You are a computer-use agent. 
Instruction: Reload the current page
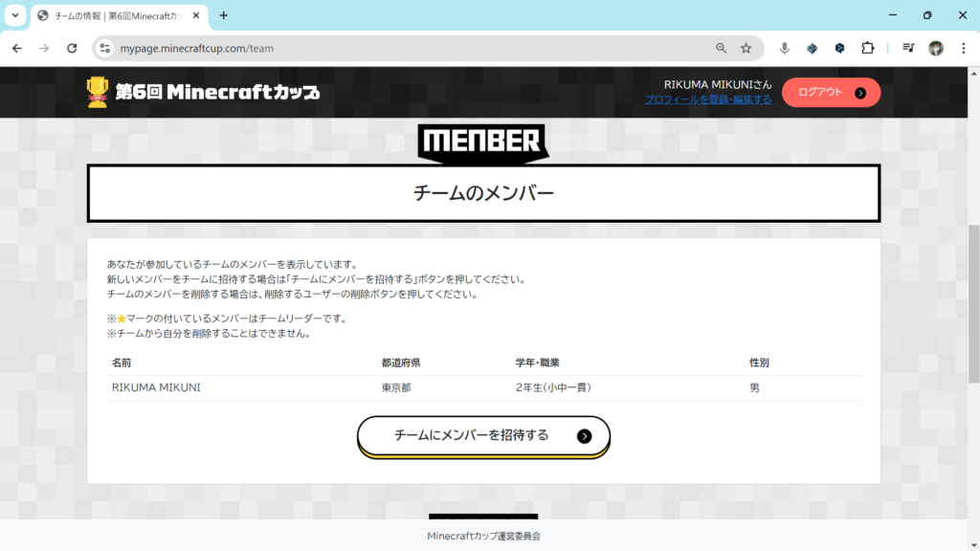tap(72, 48)
